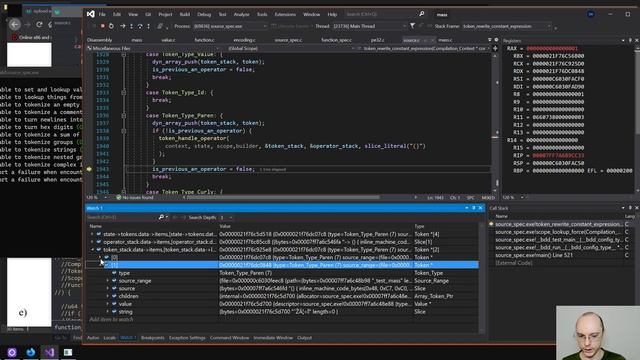Click the account badge in the title bar

click(x=591, y=14)
